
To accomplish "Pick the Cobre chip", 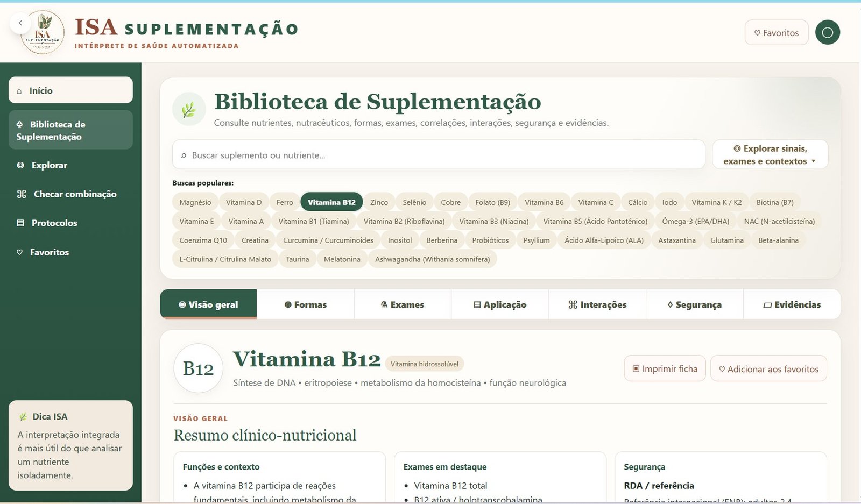I will coord(451,202).
